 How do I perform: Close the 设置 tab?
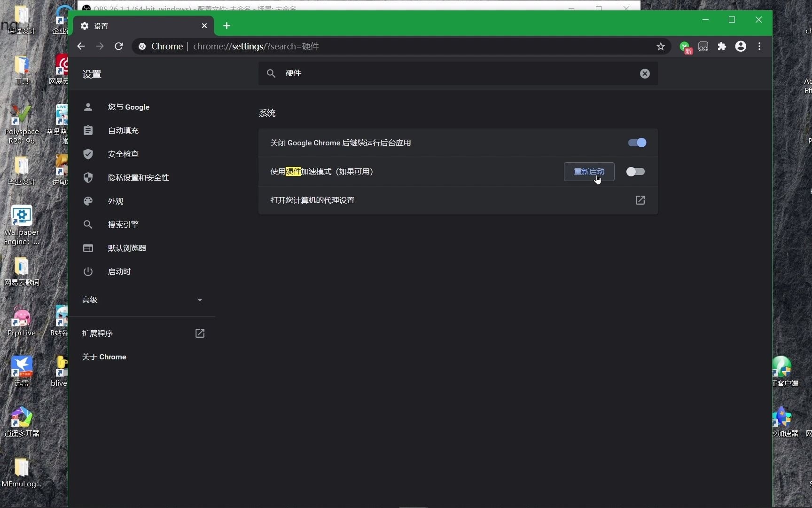[204, 26]
